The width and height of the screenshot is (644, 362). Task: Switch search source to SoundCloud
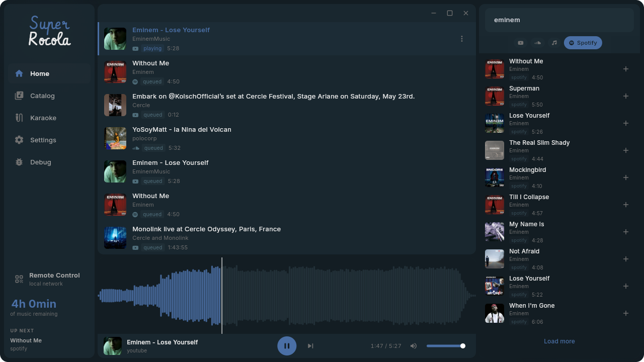pyautogui.click(x=537, y=43)
